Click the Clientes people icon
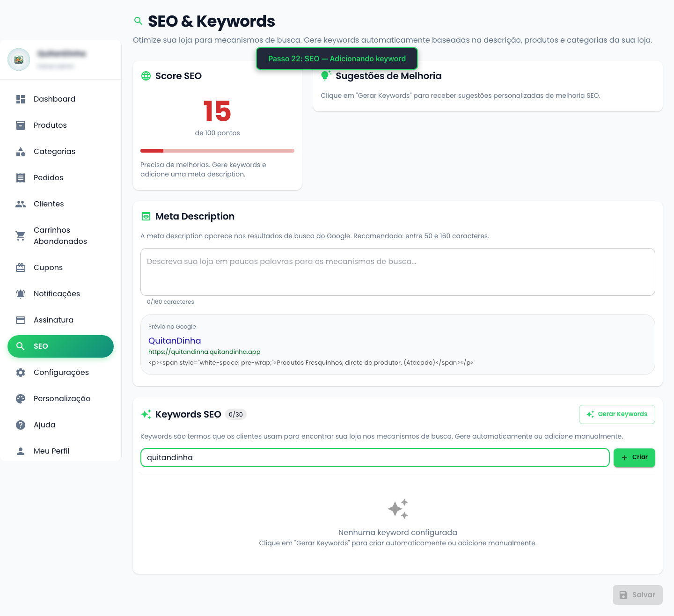 tap(21, 204)
